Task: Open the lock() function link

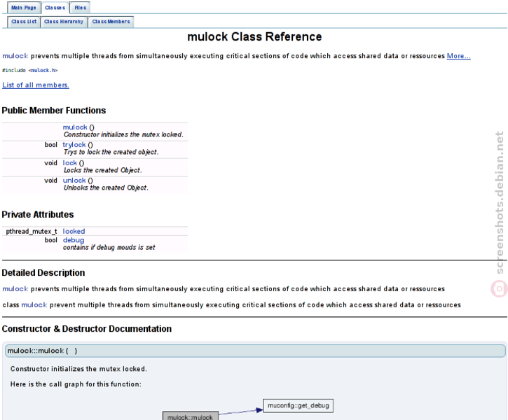Action: click(x=69, y=163)
